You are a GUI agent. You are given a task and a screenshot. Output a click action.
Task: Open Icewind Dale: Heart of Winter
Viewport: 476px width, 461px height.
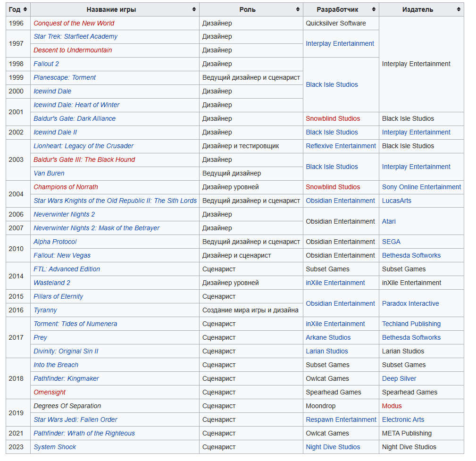point(76,105)
